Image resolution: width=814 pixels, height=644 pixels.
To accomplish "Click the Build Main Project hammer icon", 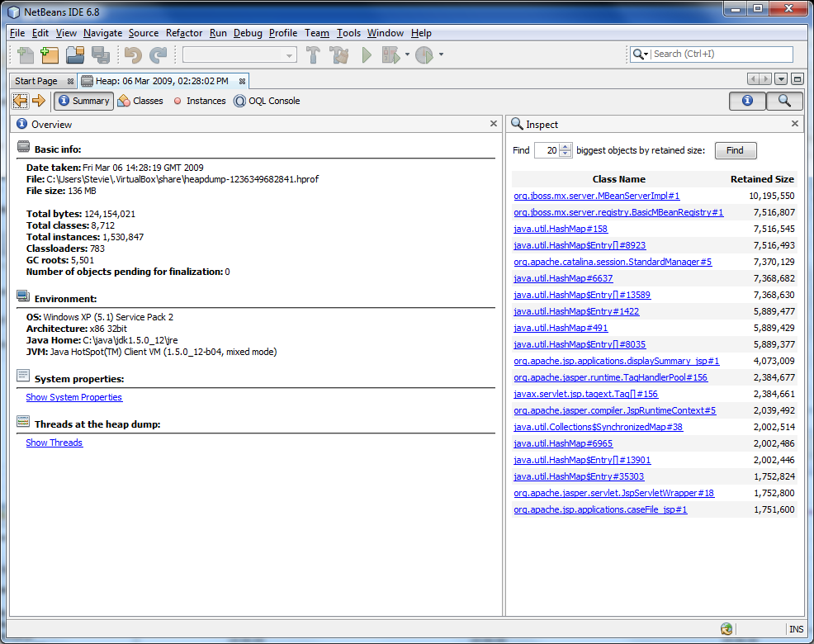I will pos(313,54).
